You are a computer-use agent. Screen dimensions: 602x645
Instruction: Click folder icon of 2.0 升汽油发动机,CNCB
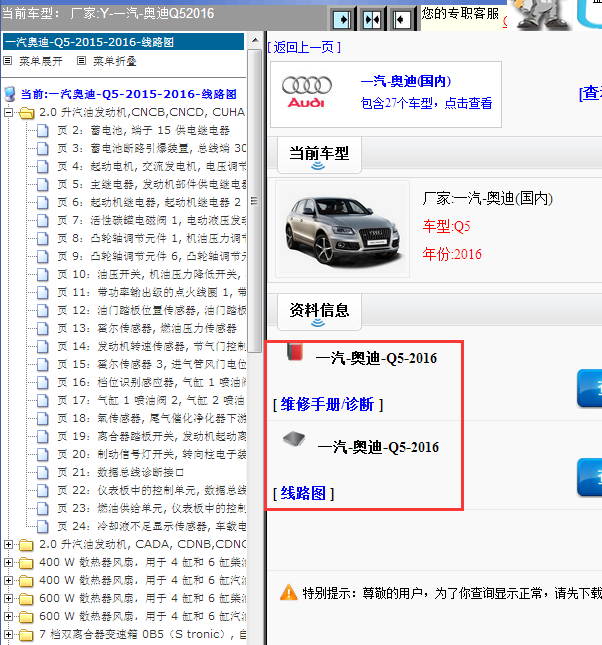point(26,112)
